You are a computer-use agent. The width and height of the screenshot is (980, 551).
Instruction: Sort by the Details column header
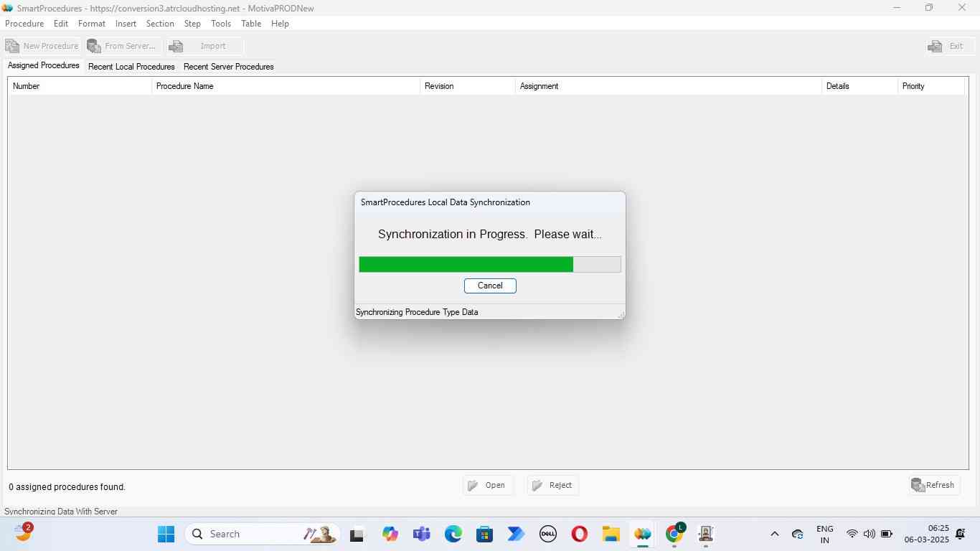point(859,86)
